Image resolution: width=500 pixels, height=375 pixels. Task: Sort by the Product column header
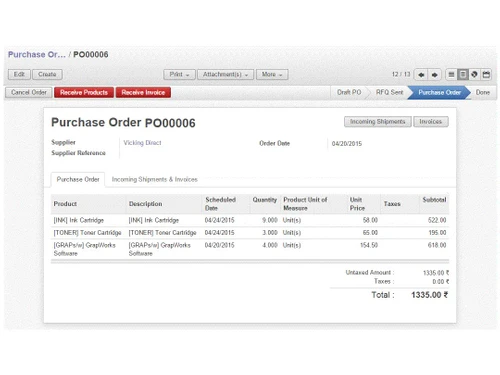pyautogui.click(x=88, y=204)
